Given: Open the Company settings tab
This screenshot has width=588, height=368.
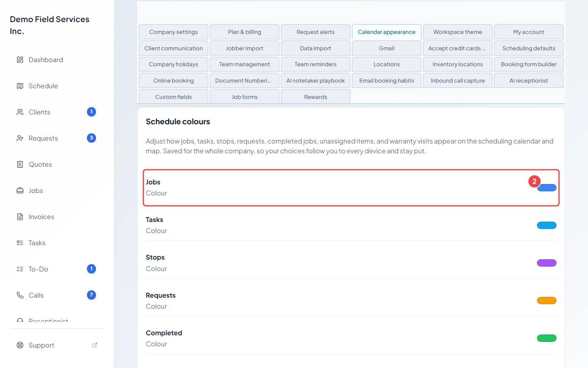Looking at the screenshot, I should click(174, 32).
